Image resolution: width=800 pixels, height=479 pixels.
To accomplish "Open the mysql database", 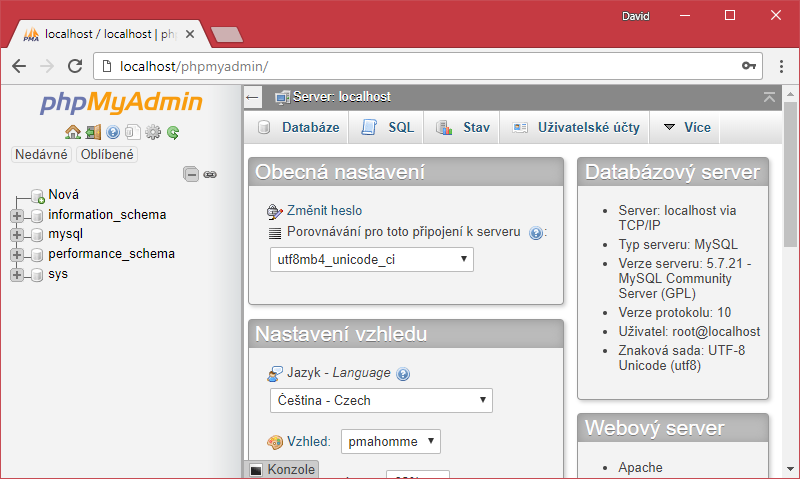I will point(65,235).
